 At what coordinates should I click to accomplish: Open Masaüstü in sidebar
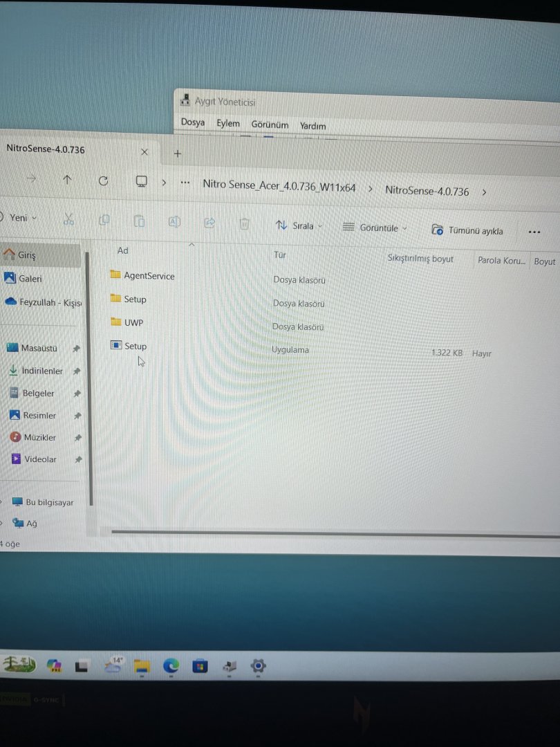32,348
